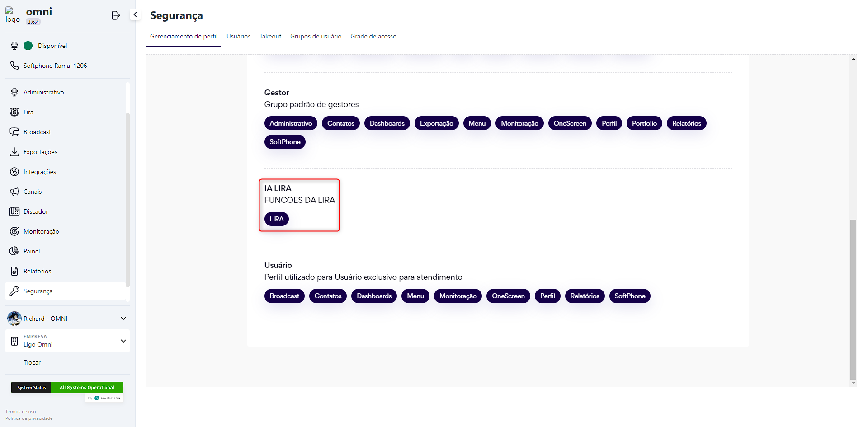Click the profile list vertical scrollbar

(x=853, y=298)
